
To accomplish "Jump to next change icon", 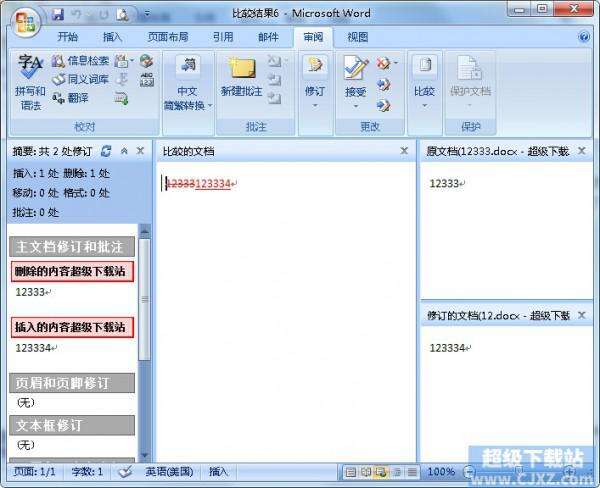I will (383, 105).
